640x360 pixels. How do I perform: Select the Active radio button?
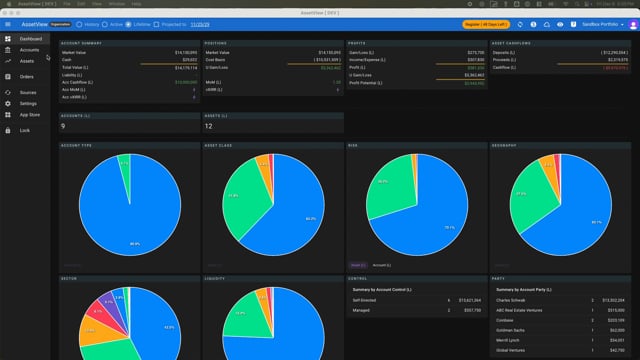point(105,24)
